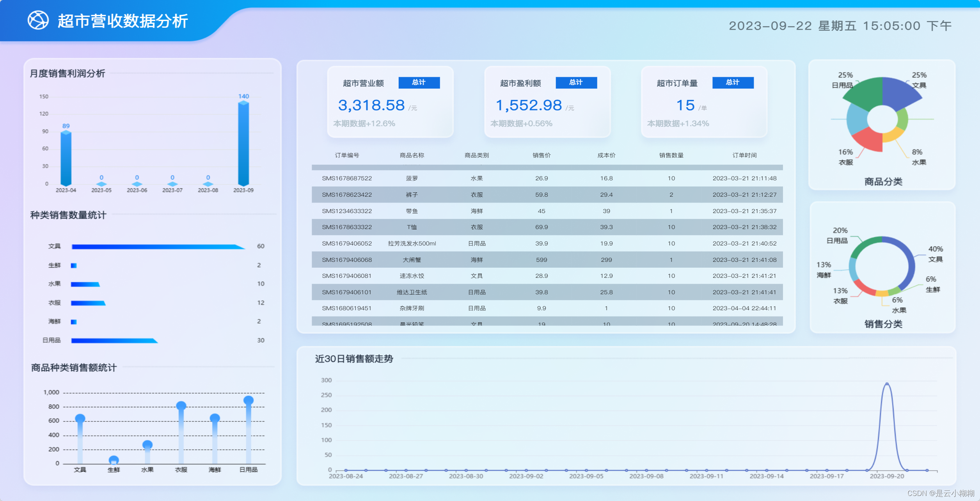Click the 日用品 horizontal bar with value 30
Viewport: 980px width, 501px height.
tap(114, 341)
